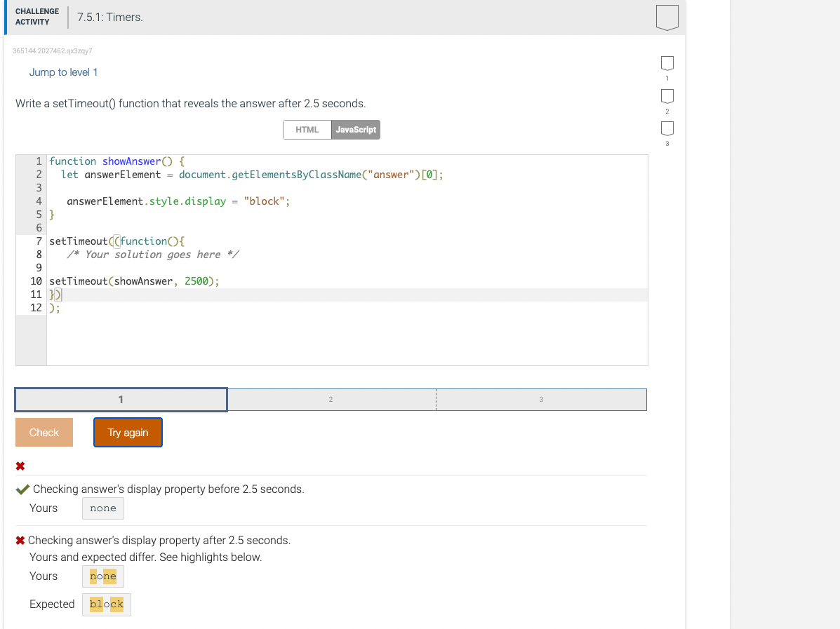Click the green checkmark beside the first check message
840x629 pixels.
point(20,489)
